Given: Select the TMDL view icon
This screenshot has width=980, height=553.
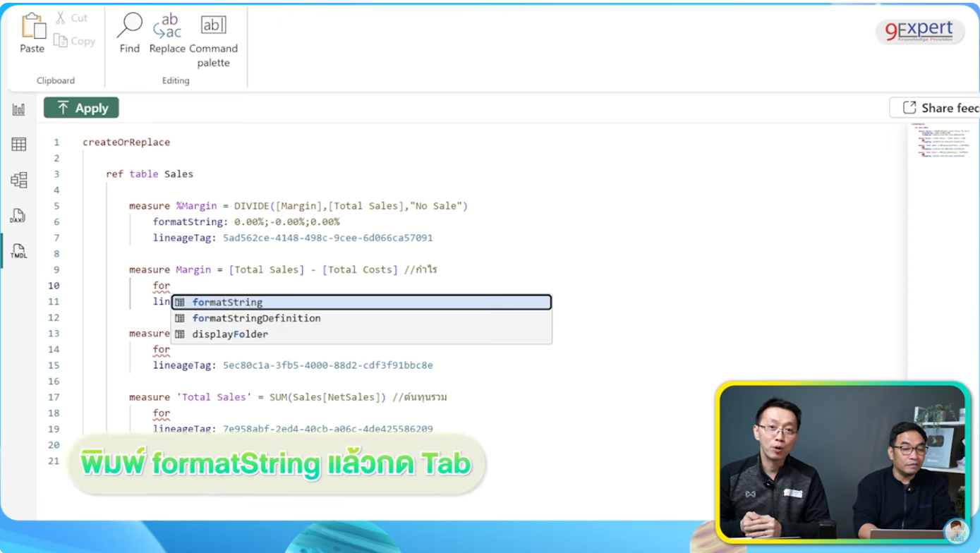Looking at the screenshot, I should 18,250.
